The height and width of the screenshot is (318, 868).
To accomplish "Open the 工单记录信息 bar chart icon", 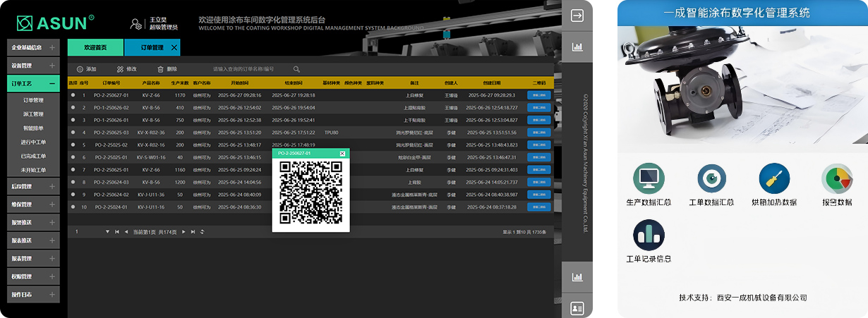I will pos(649,235).
